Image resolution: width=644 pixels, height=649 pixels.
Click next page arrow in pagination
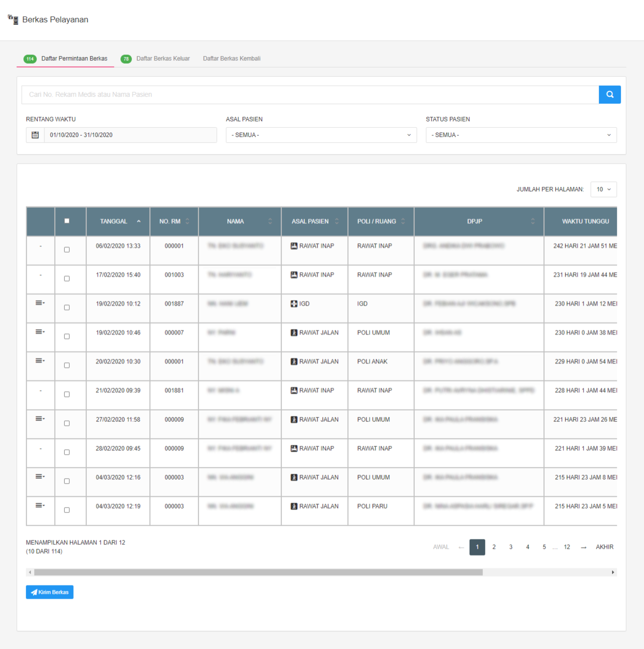coord(584,547)
